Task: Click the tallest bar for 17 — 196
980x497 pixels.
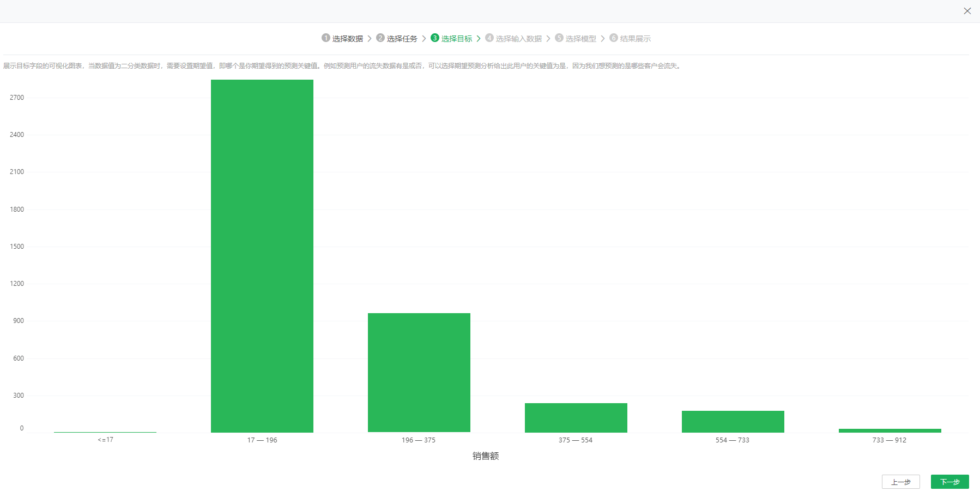Action: tap(262, 256)
